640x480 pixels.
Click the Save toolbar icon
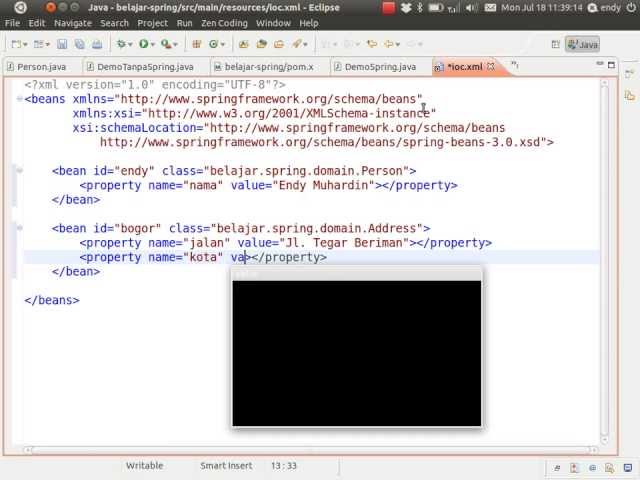(x=62, y=44)
